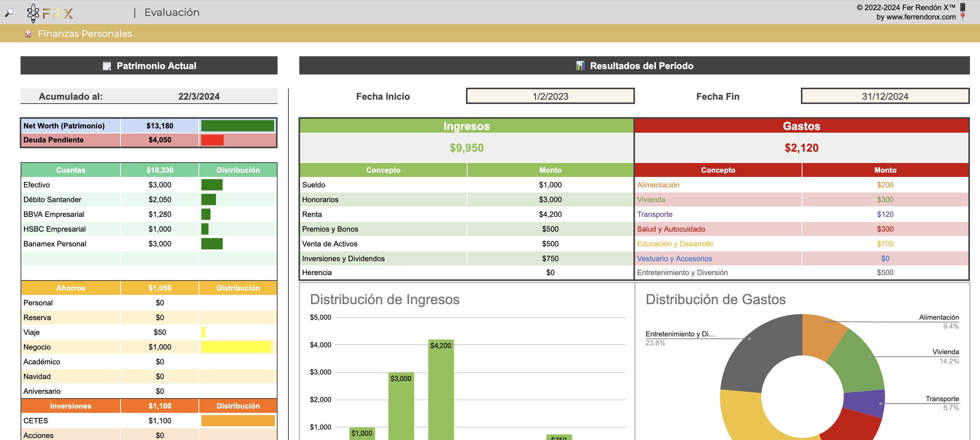This screenshot has width=980, height=440.
Task: Click Inversiones y Dividendos income concept
Action: coord(343,258)
